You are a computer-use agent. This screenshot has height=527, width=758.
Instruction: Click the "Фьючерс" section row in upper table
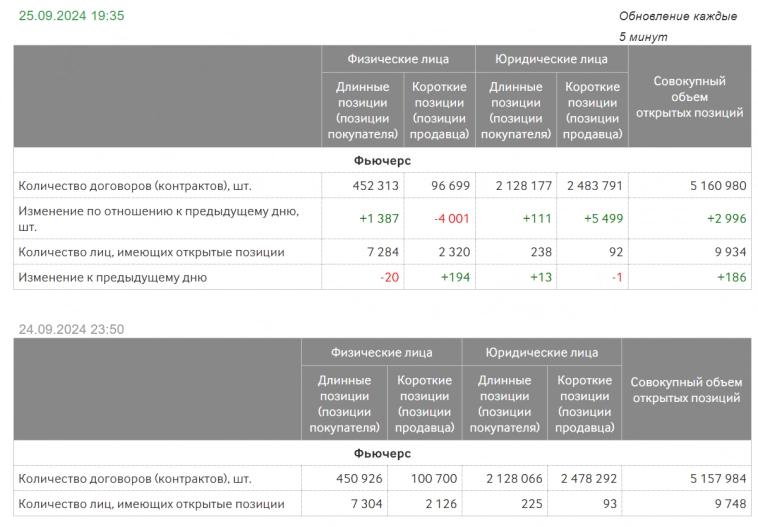coord(382,160)
